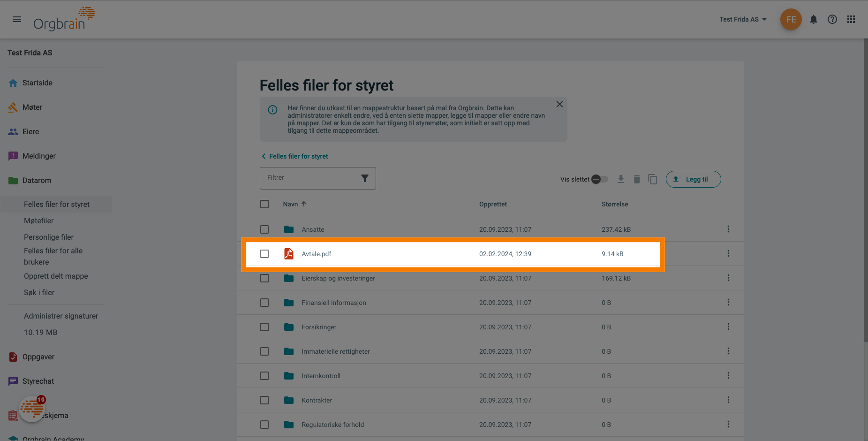
Task: Toggle the Vis slettet switch
Action: coord(600,179)
